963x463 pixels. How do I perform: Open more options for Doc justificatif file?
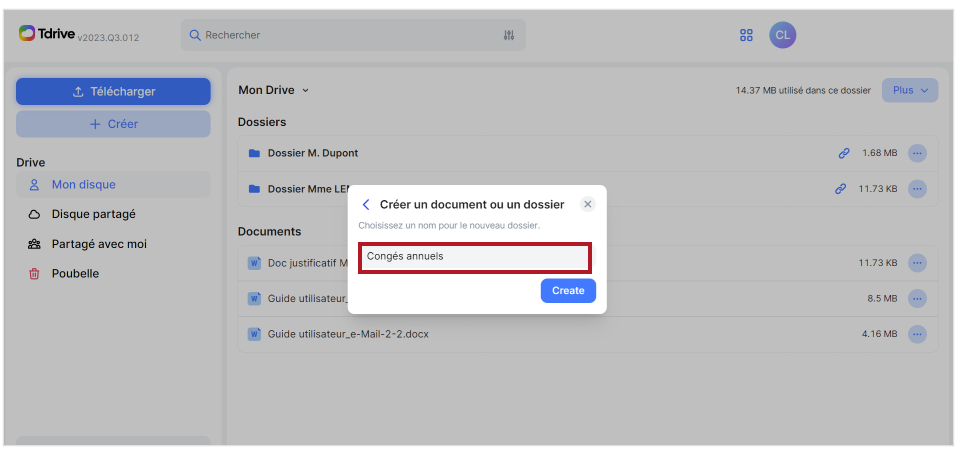pos(917,263)
